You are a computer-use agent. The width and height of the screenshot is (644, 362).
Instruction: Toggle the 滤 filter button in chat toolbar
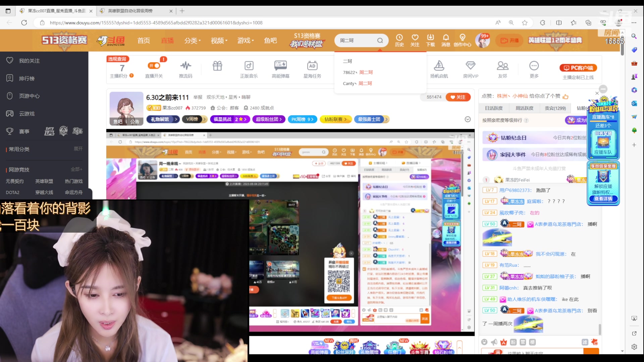point(585,342)
